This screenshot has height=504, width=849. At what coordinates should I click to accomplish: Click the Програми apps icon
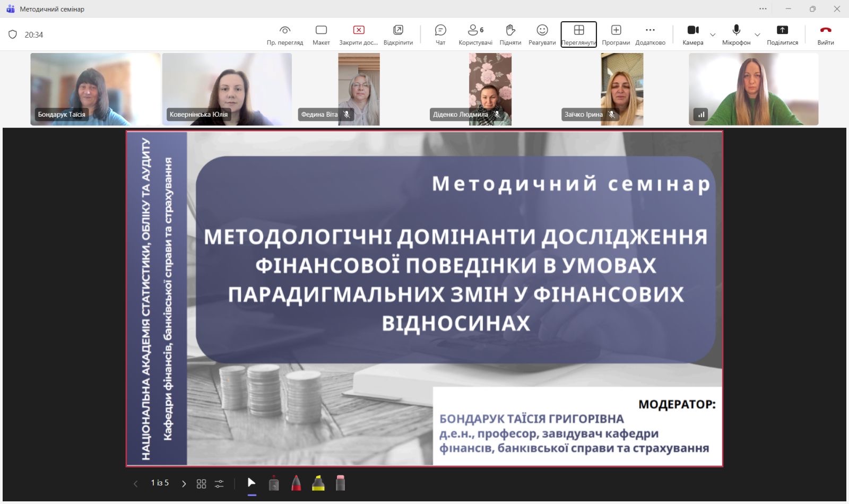[x=616, y=34]
